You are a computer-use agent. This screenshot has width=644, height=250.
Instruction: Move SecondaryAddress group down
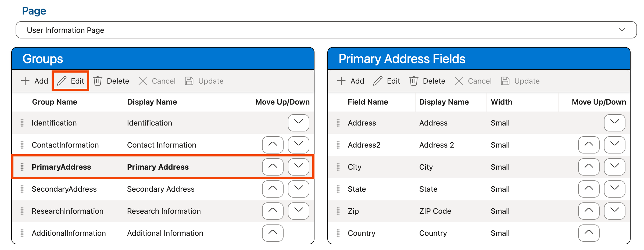coord(298,189)
